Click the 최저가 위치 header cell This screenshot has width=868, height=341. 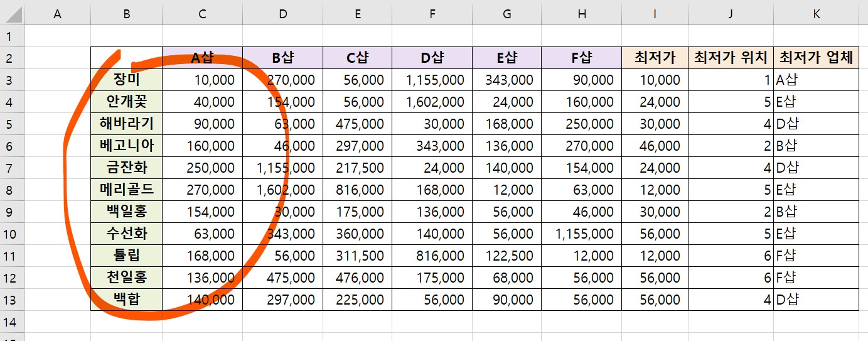tap(731, 58)
